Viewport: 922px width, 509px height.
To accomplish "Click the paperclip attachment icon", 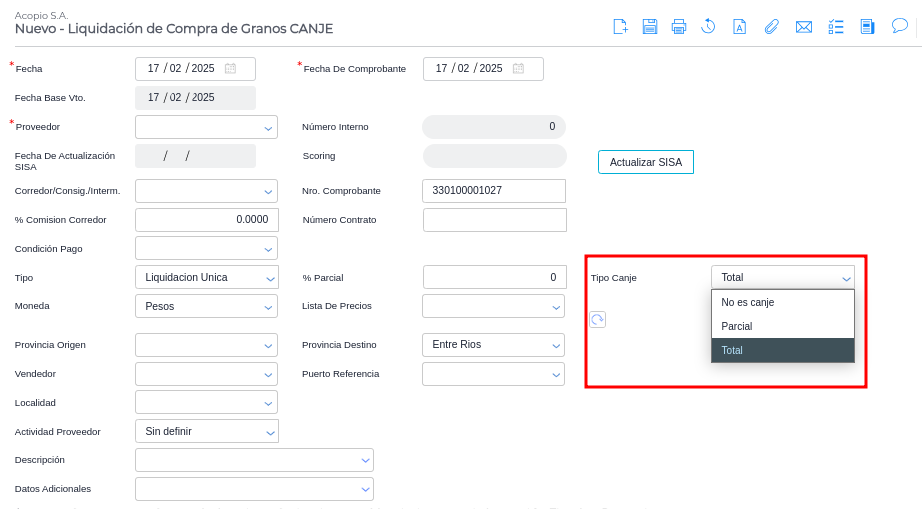I will [x=771, y=27].
